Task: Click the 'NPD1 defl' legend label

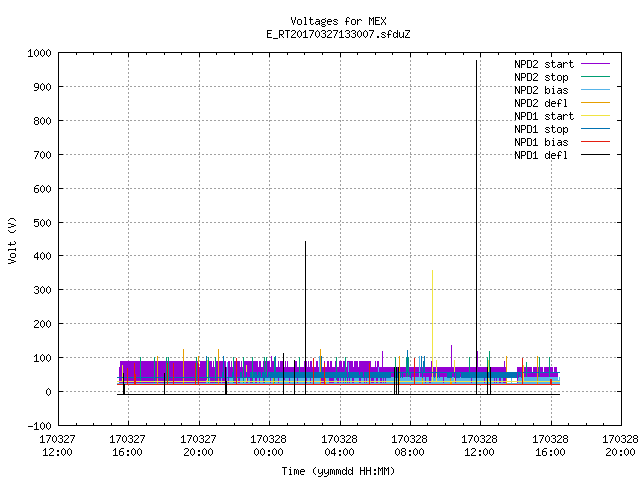Action: [x=541, y=155]
